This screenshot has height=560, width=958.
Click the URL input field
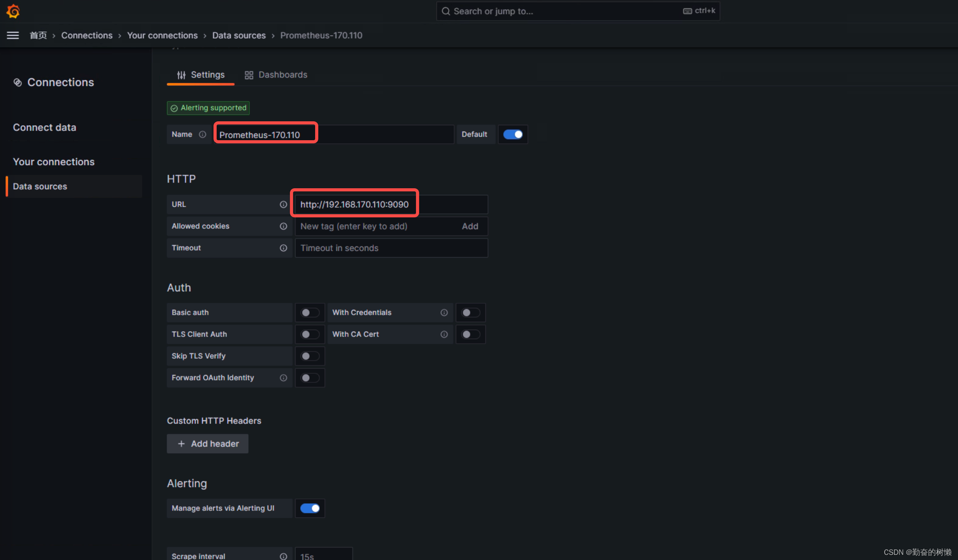click(x=392, y=204)
